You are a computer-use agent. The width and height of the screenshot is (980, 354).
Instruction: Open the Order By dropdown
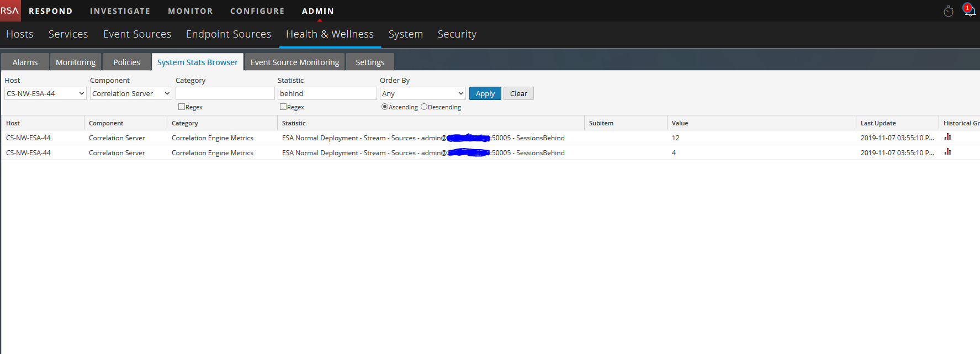pos(422,93)
